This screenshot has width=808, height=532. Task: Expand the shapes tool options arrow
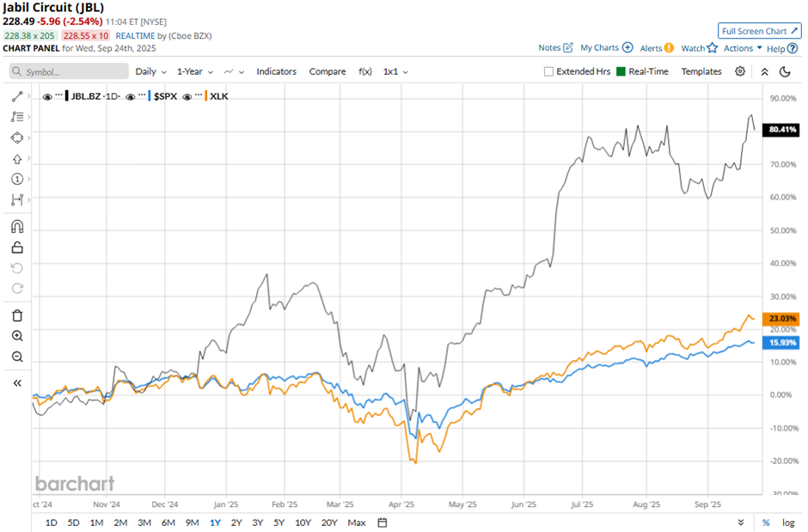pos(29,138)
